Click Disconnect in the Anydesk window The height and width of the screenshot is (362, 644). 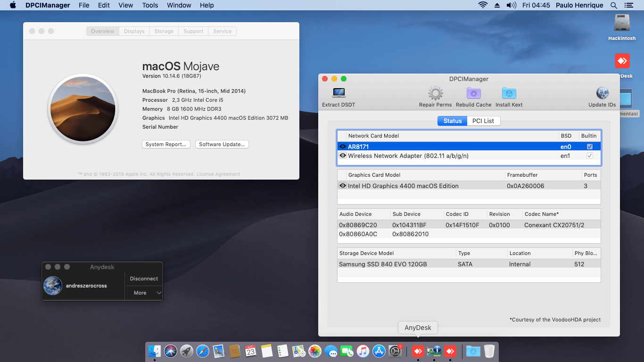(144, 279)
